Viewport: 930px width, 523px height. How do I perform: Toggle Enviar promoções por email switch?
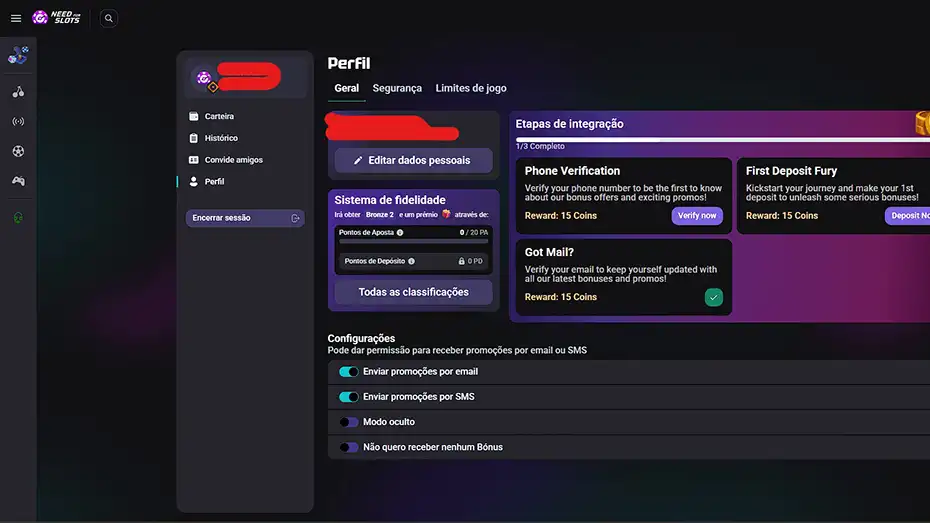point(349,372)
